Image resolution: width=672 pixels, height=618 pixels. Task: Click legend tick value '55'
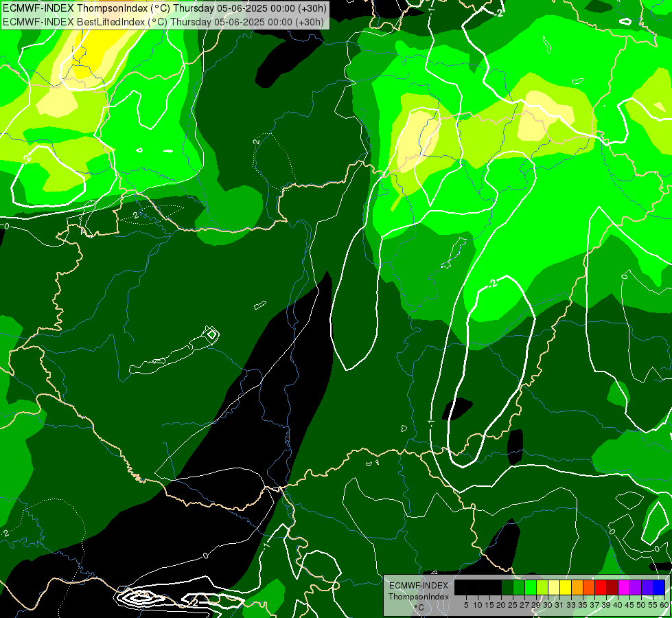(653, 605)
